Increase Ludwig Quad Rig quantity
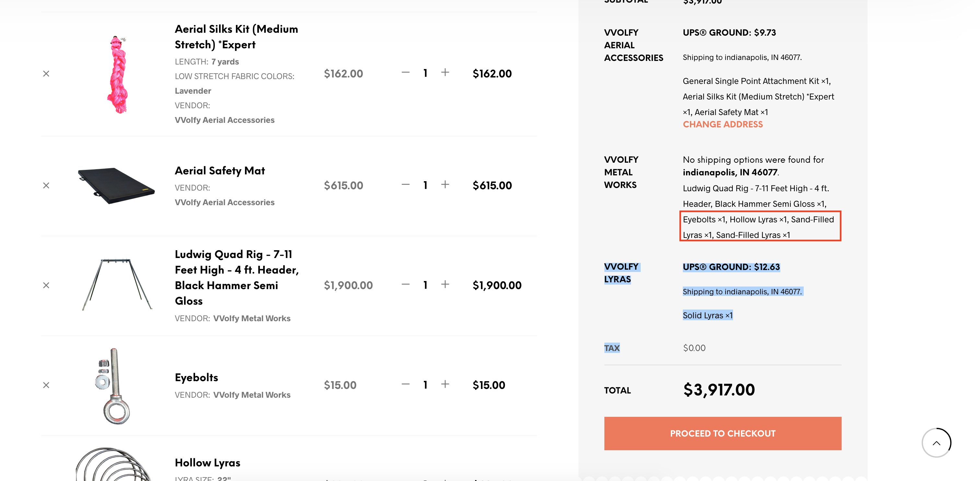Screen dimensions: 980x481 coord(445,284)
